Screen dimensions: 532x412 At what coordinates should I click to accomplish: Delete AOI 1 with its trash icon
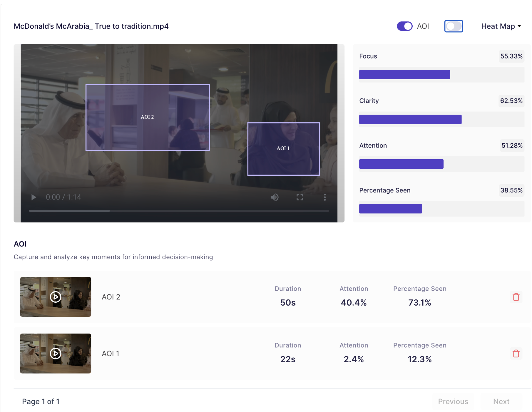coord(516,353)
